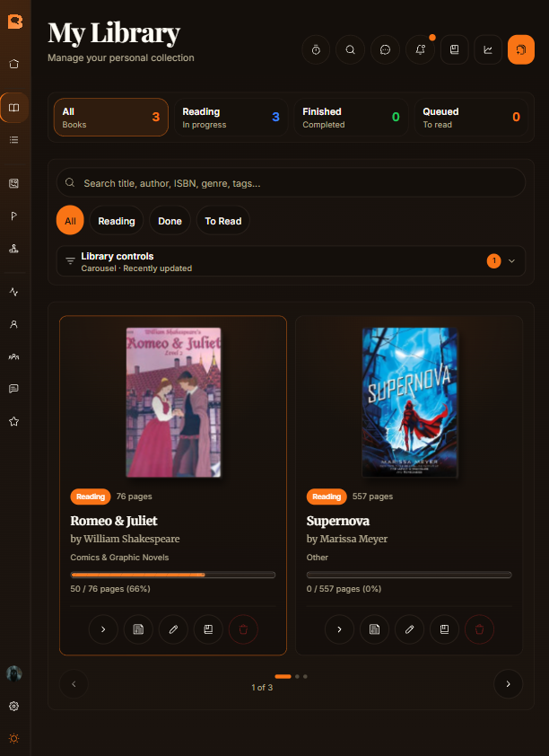Open the chat messages sidebar icon
Viewport: 549px width, 756px height.
click(x=14, y=389)
